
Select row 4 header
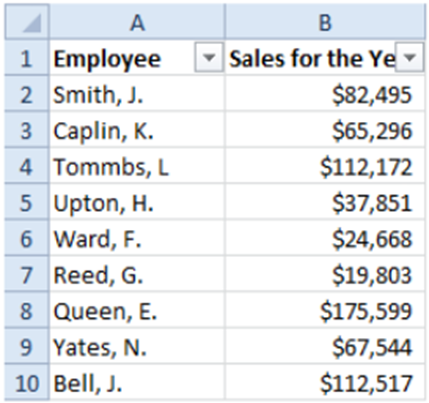click(27, 166)
